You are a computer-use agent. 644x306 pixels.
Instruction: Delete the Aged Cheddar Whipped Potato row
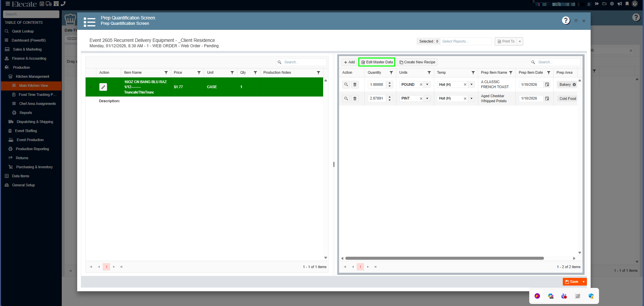(x=355, y=99)
